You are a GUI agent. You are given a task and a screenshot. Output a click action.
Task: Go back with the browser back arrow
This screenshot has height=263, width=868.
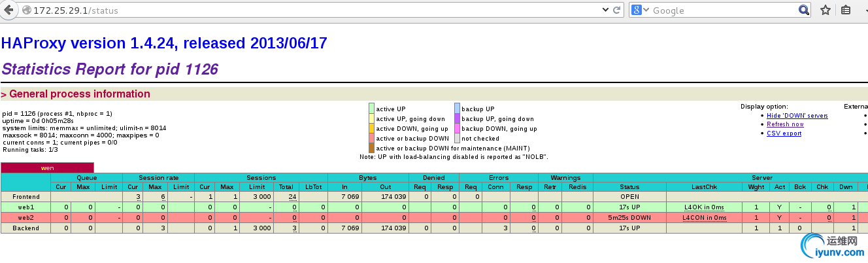point(9,10)
